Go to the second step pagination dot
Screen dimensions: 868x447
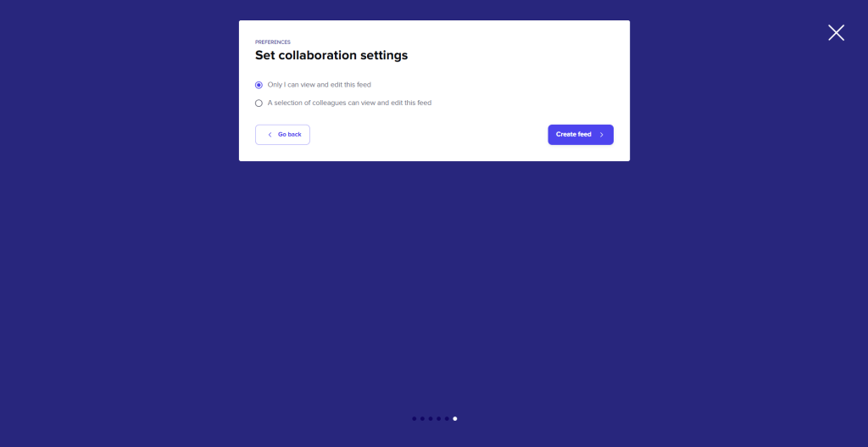[x=422, y=418]
